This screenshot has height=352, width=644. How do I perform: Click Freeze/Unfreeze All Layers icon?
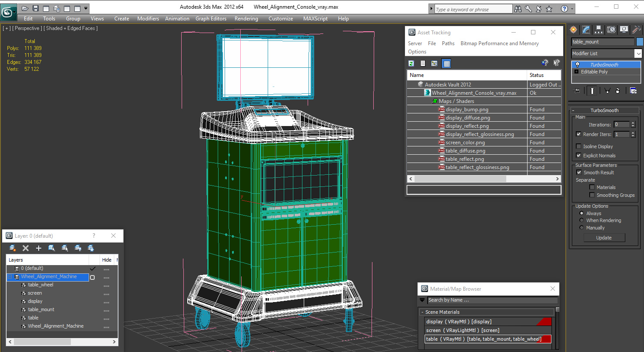(91, 248)
